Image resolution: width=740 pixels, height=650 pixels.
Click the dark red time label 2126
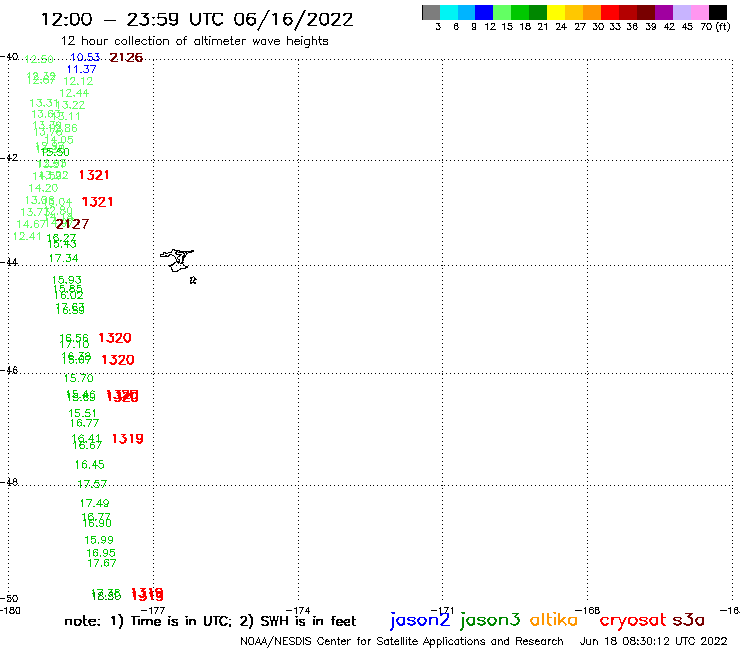126,58
